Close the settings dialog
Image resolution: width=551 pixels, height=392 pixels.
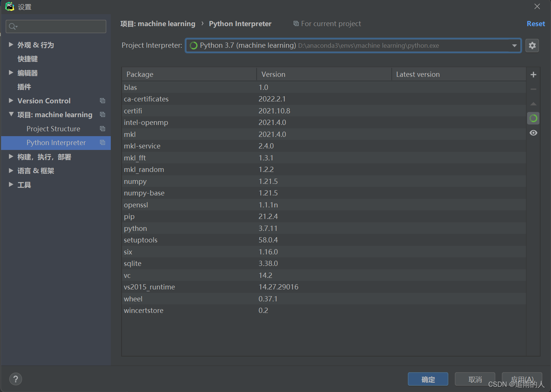pyautogui.click(x=537, y=6)
